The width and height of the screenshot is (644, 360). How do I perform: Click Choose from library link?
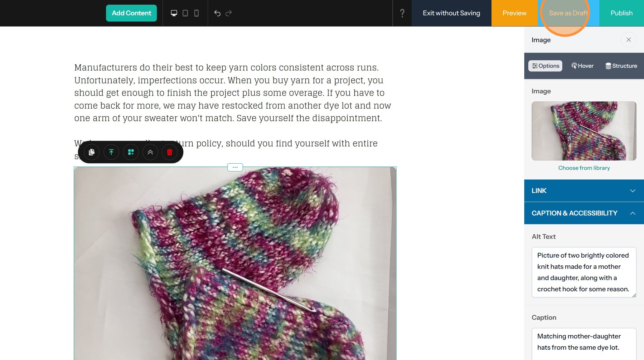584,168
